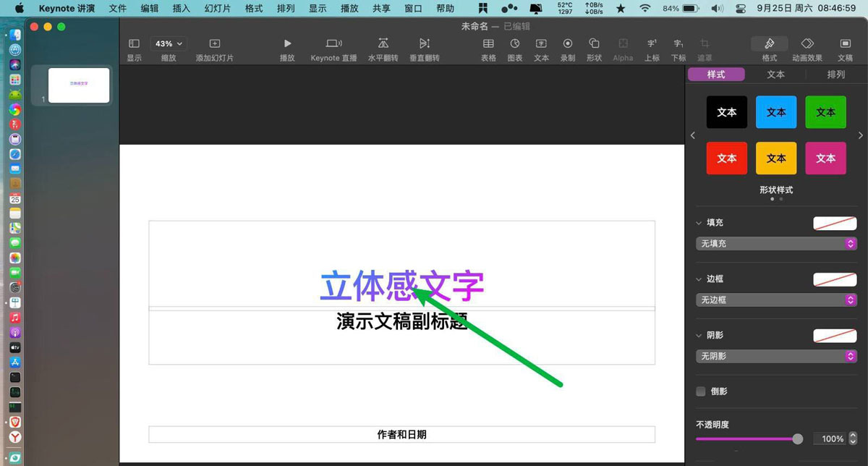Apply the black 文本 shape style

[x=727, y=112]
